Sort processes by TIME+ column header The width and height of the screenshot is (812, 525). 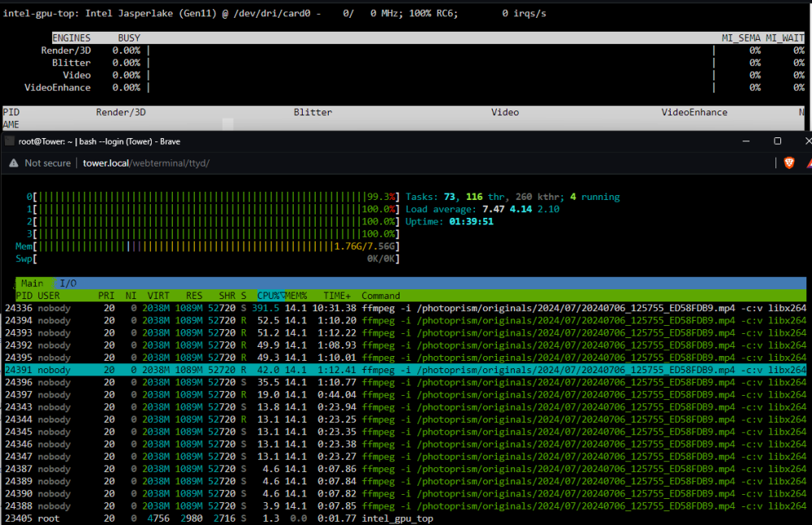[337, 296]
